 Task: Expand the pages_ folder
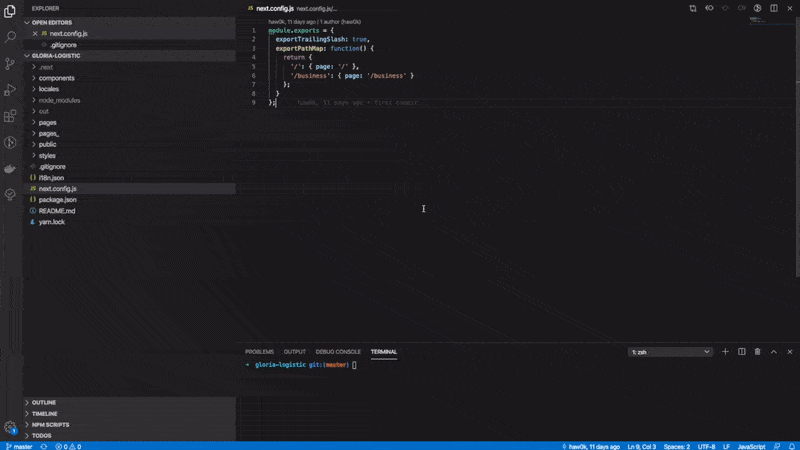129,134
